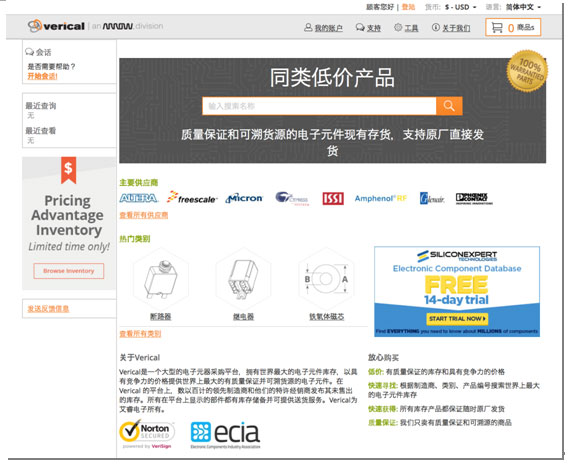Expand the 简体中文 language dropdown
This screenshot has height=465, width=568.
[523, 7]
